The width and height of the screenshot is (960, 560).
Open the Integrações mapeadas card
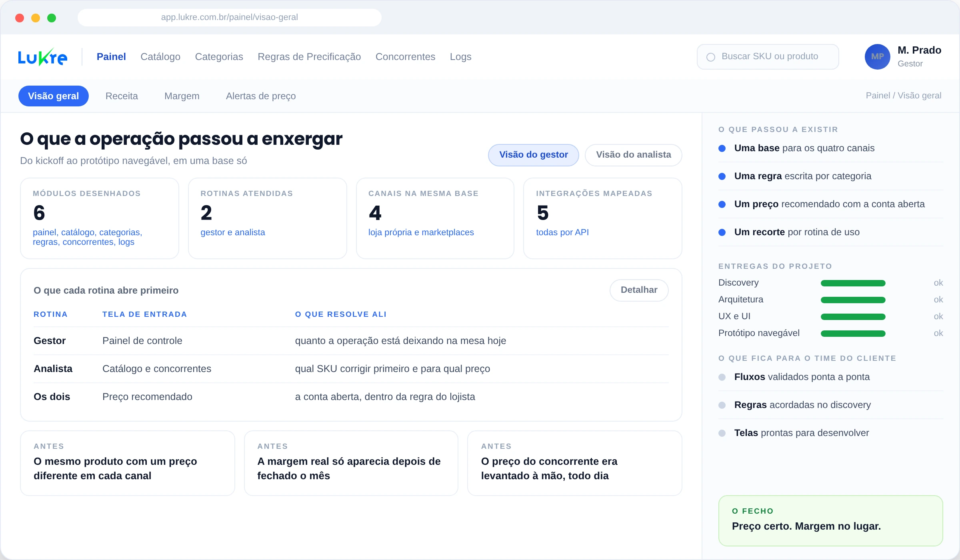(x=603, y=218)
